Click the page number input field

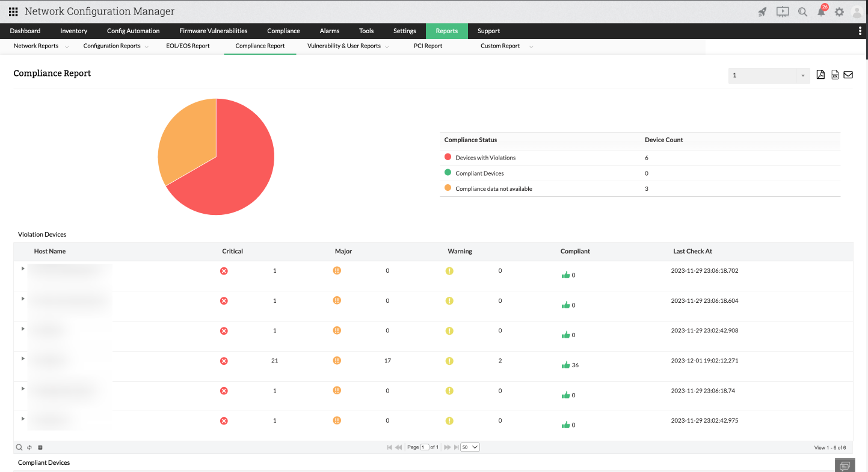(x=425, y=447)
